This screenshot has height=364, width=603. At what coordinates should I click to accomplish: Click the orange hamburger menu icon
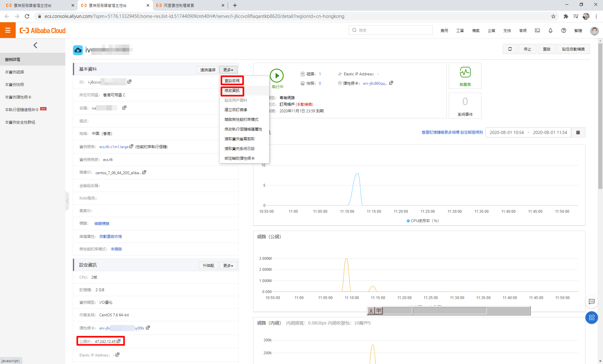[x=8, y=30]
